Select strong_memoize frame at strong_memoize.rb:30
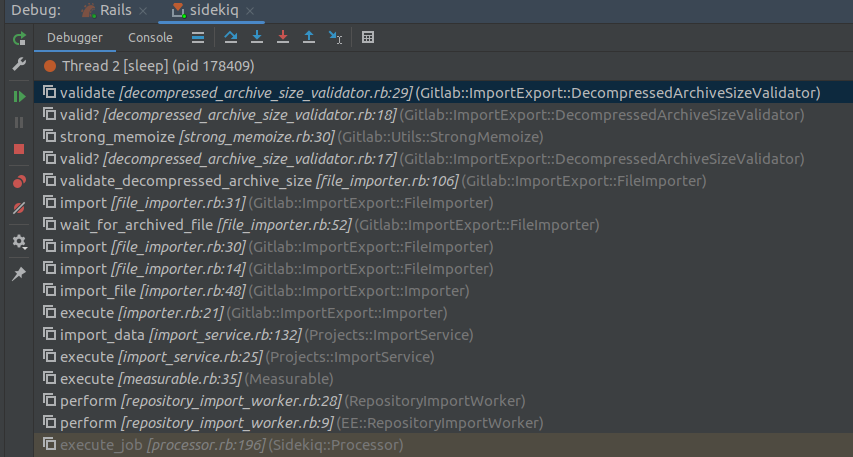The height and width of the screenshot is (457, 853). (x=443, y=137)
